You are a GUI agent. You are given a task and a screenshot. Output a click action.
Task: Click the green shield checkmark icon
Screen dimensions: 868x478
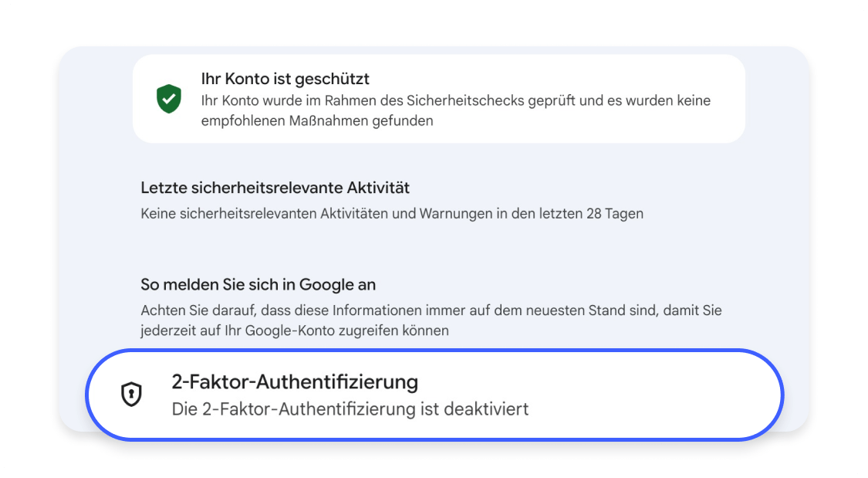click(x=169, y=100)
